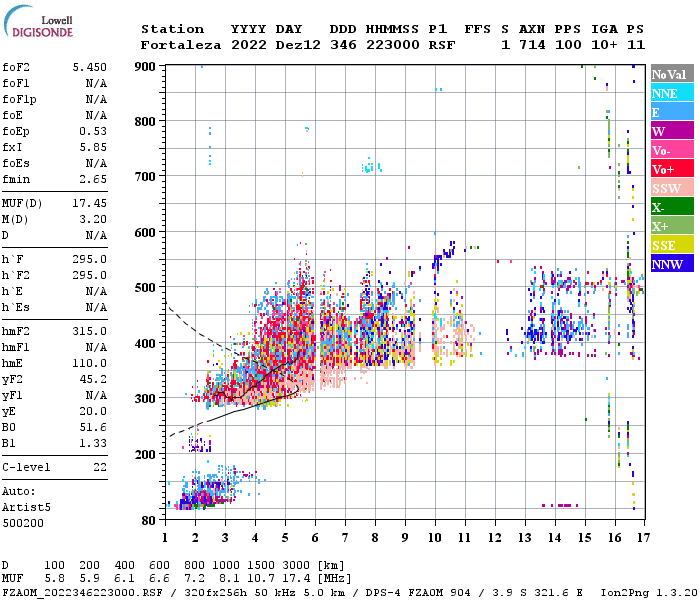Click the 300 km y-axis label
The width and height of the screenshot is (700, 600).
click(145, 398)
